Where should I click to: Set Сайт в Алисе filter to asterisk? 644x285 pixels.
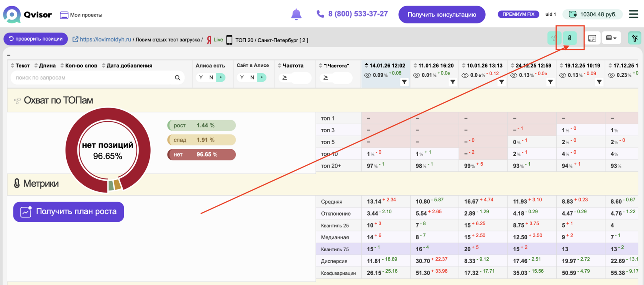tap(262, 77)
